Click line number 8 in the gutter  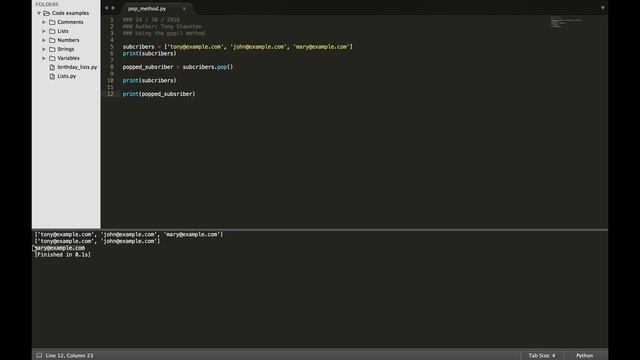(x=111, y=67)
